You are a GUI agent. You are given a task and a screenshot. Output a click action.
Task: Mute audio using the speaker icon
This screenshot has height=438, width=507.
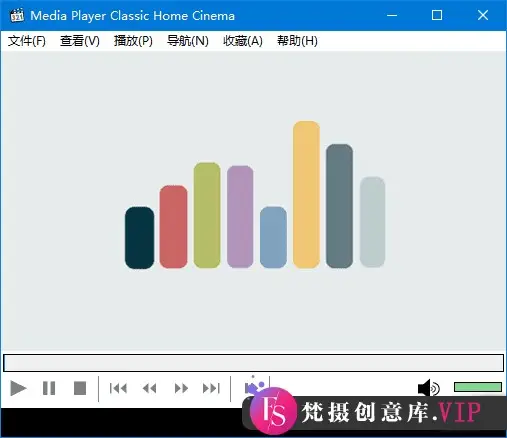tap(429, 388)
